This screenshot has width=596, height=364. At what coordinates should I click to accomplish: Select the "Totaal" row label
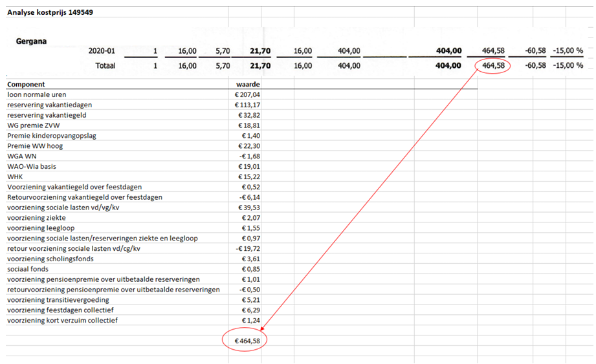pos(105,66)
